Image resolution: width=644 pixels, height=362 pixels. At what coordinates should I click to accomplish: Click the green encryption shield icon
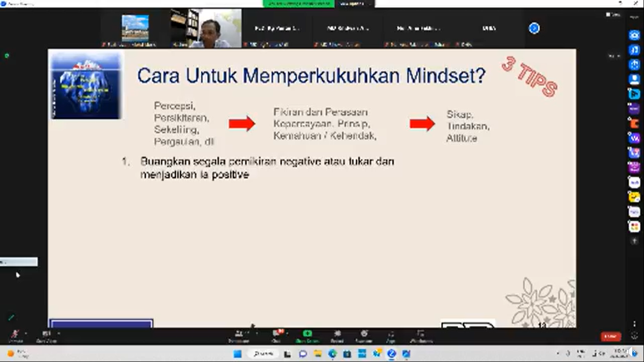7,56
